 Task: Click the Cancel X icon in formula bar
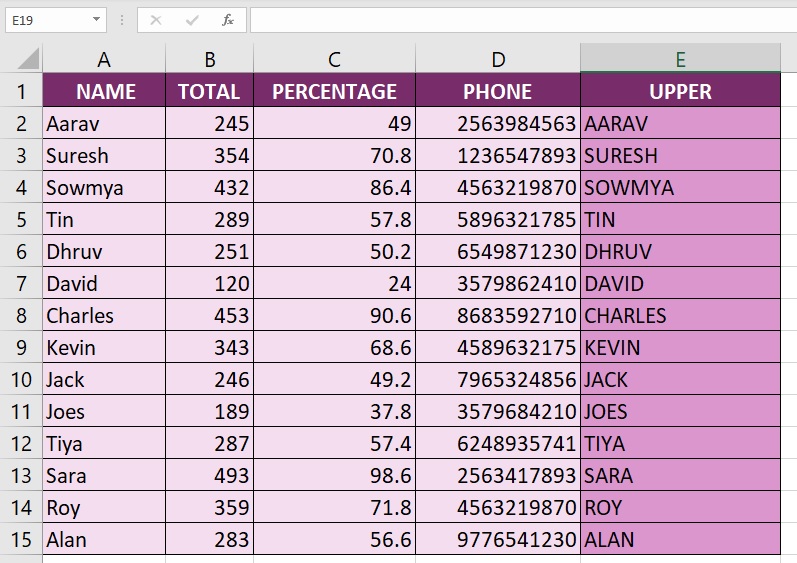(x=156, y=20)
